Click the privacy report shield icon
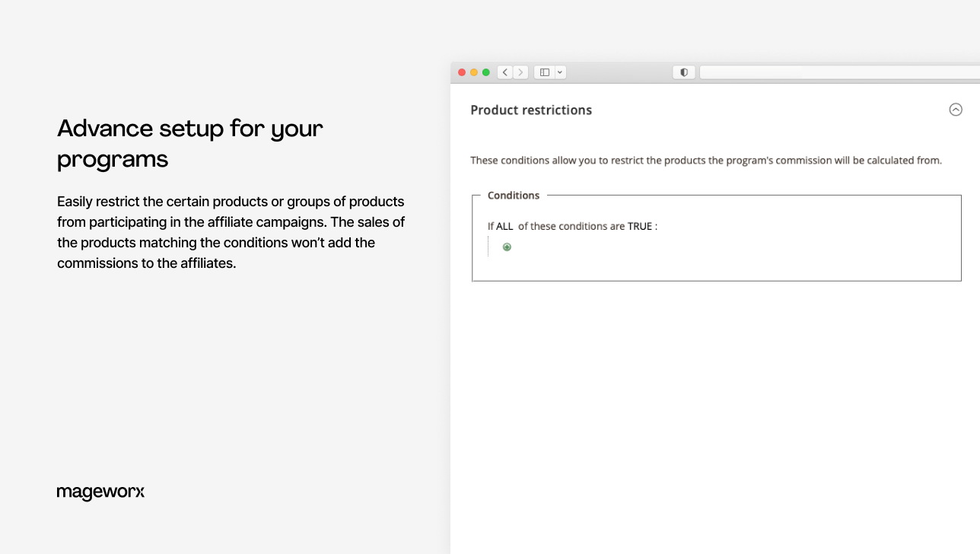Screen dimensions: 980x554 683,72
